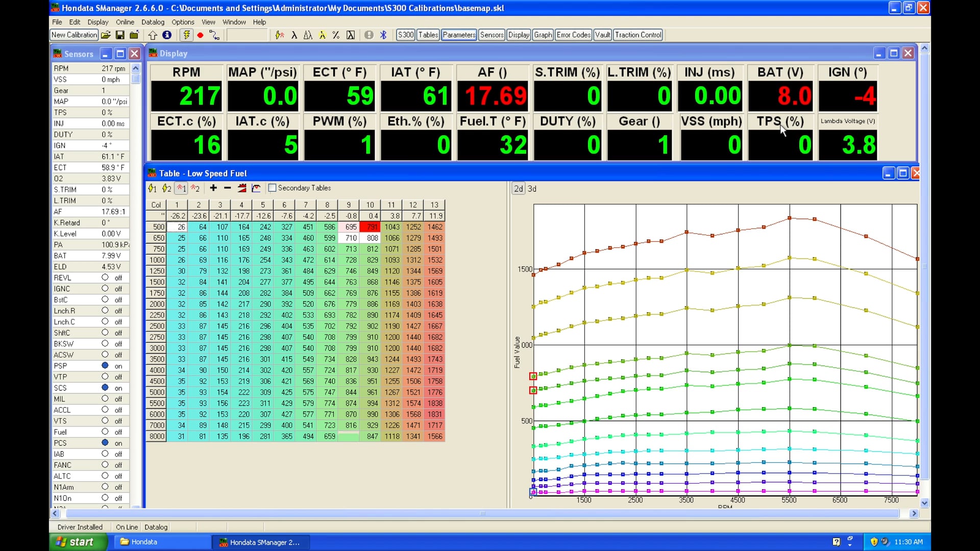Click the red record datalog icon
980x551 pixels.
click(x=201, y=35)
